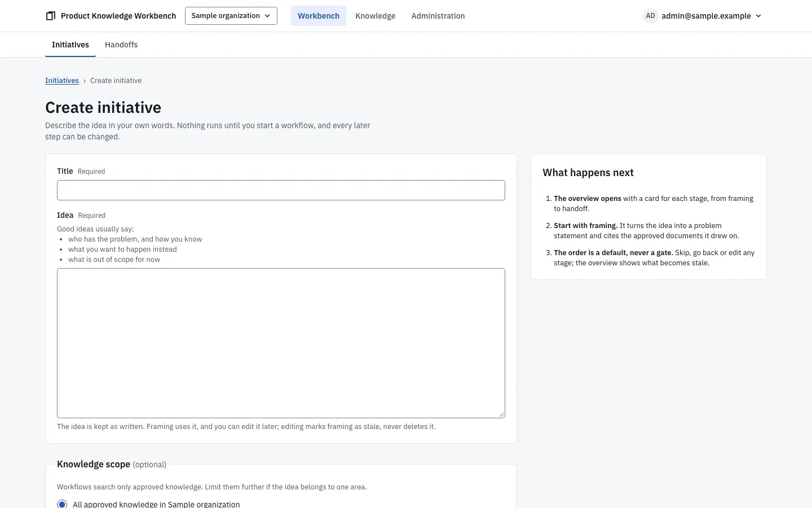Viewport: 812px width, 508px height.
Task: Focus the Title input field
Action: (x=281, y=190)
